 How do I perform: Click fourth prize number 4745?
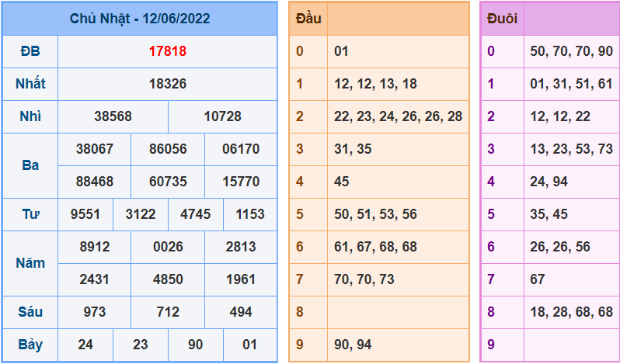195,214
